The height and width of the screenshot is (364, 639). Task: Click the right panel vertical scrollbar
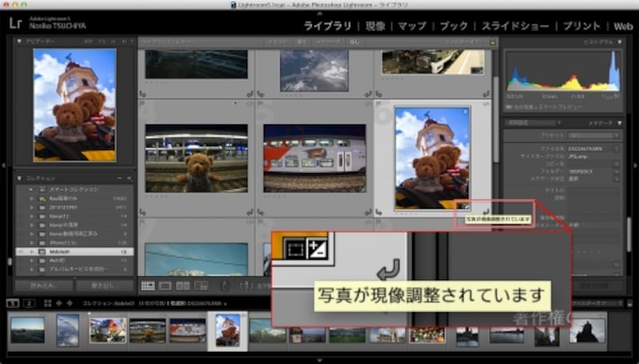629,236
